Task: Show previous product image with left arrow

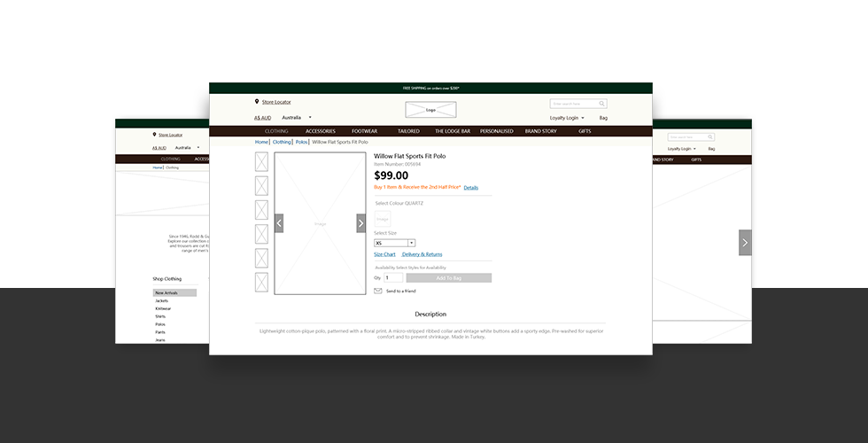Action: point(279,223)
